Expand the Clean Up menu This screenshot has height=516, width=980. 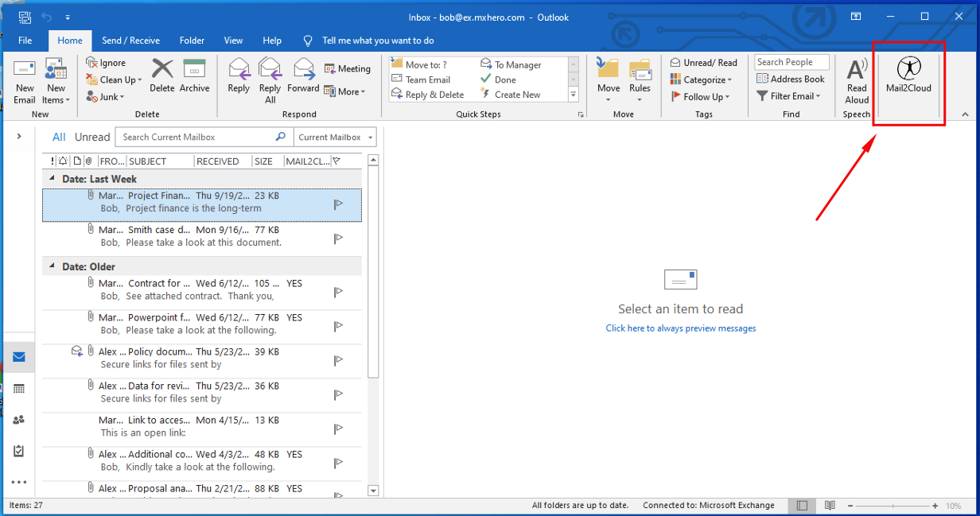coord(114,80)
